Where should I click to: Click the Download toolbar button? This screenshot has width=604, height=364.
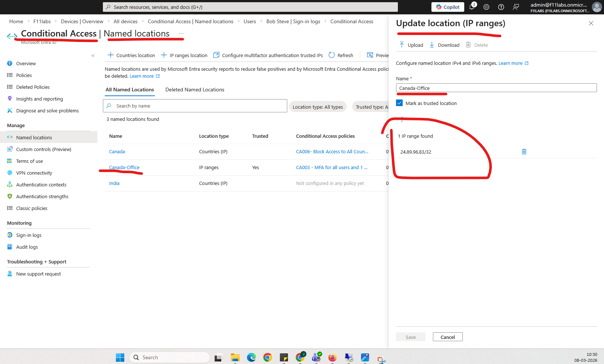[x=444, y=45]
